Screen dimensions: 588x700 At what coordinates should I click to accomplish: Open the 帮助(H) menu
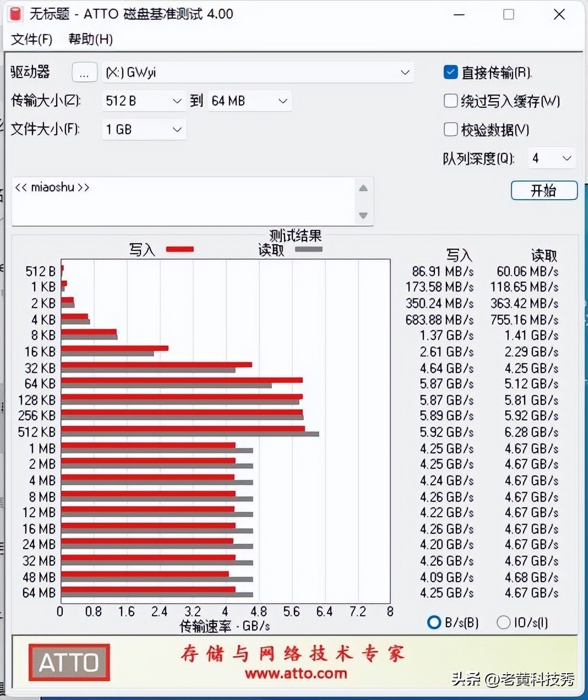(x=89, y=40)
